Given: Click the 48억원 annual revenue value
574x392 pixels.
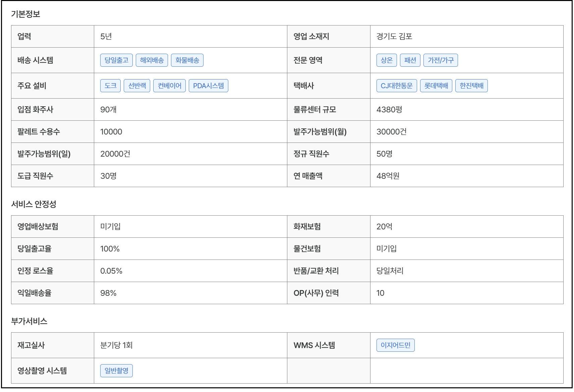Looking at the screenshot, I should [388, 176].
